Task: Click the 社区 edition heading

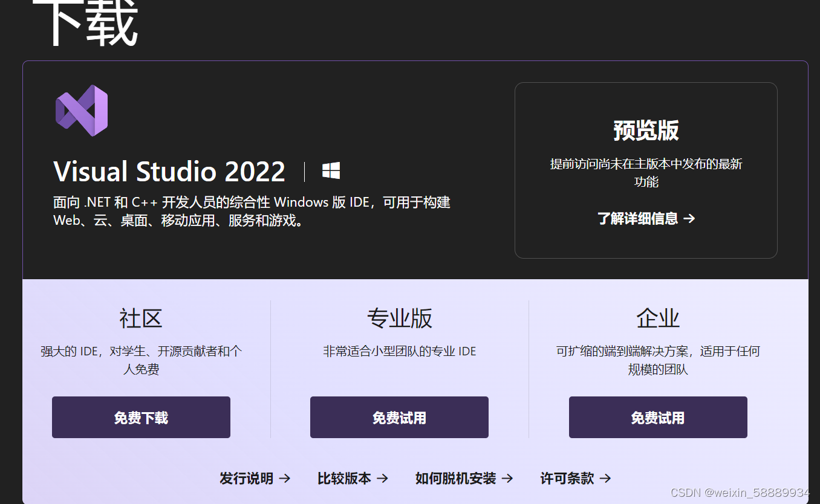Action: tap(141, 318)
